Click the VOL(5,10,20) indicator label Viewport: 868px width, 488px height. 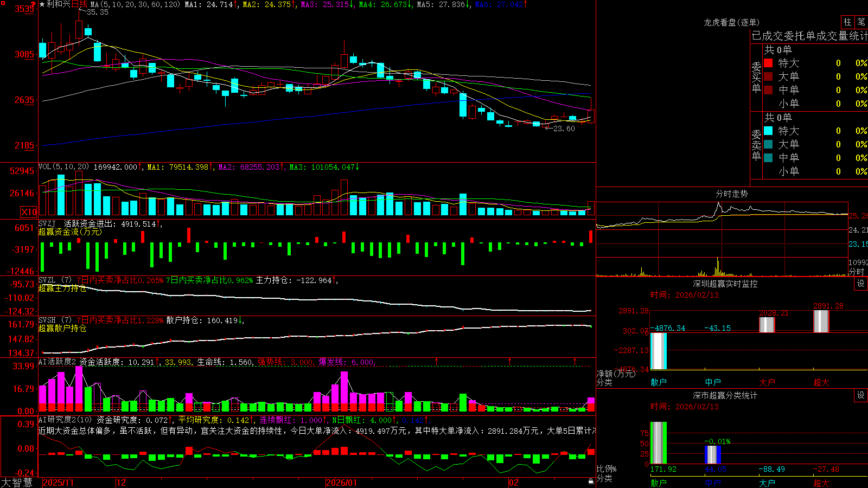click(x=64, y=167)
